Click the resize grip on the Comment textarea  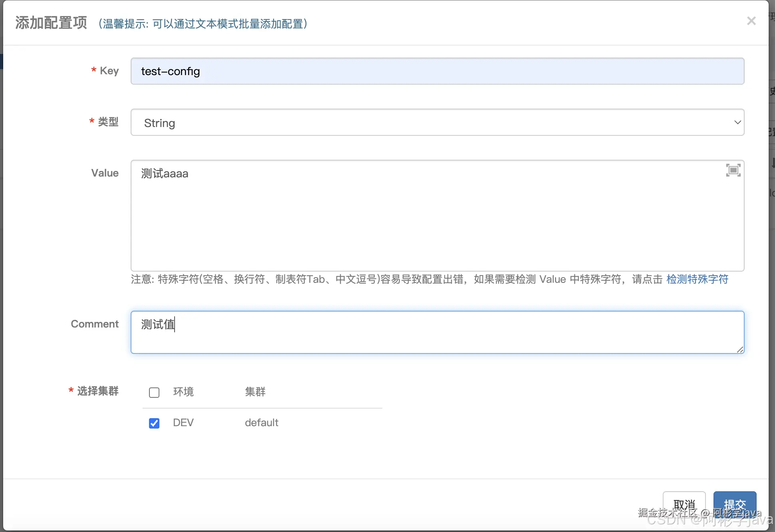[x=741, y=350]
